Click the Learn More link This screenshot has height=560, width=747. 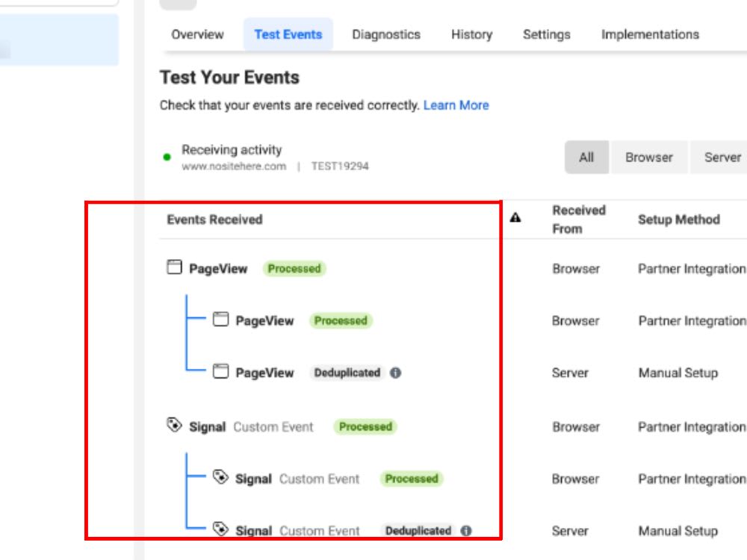456,105
